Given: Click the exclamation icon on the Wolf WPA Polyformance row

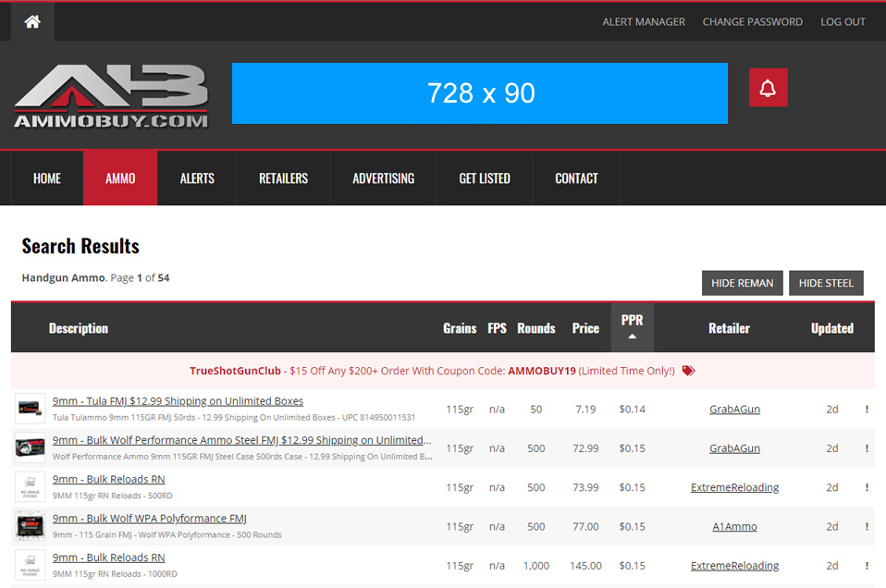Looking at the screenshot, I should [x=867, y=526].
